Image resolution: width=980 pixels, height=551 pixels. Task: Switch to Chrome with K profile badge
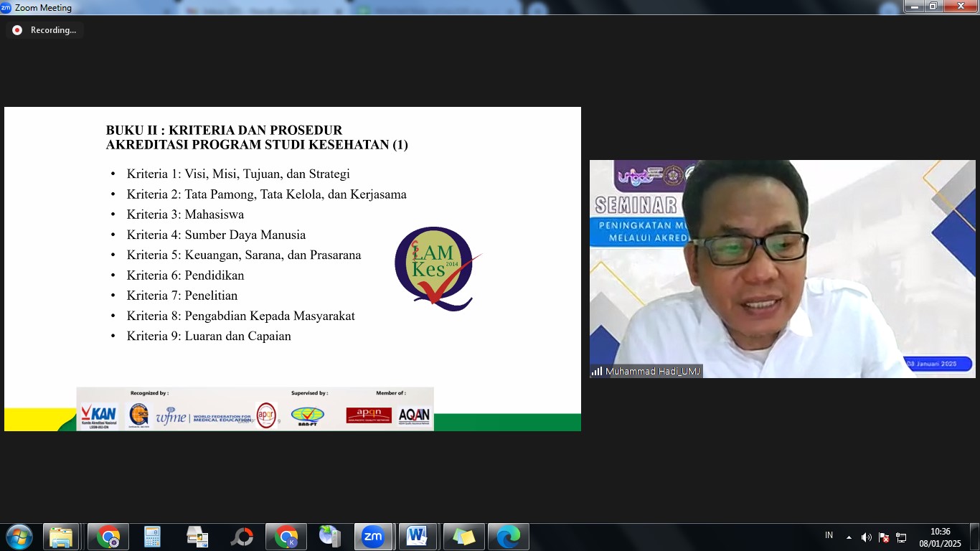pyautogui.click(x=286, y=537)
